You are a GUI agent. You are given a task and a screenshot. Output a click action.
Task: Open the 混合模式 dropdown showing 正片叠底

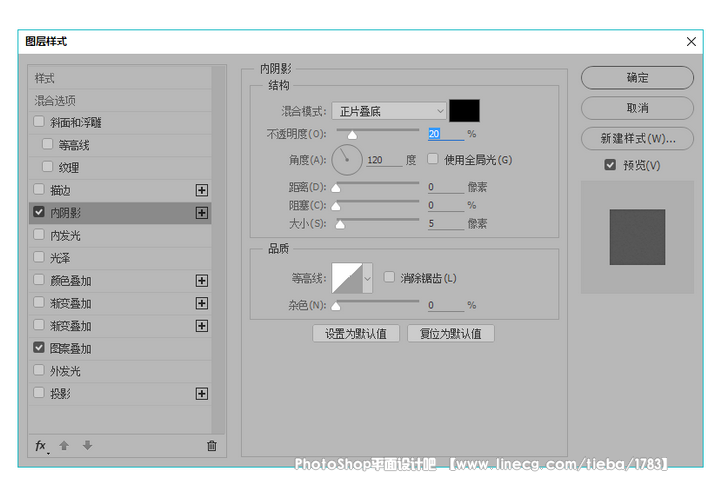[389, 111]
